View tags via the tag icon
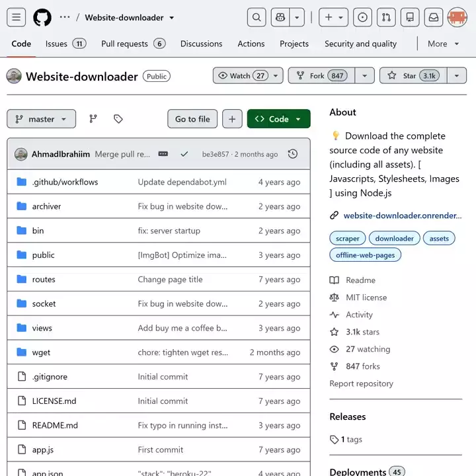This screenshot has height=476, width=476. (118, 119)
